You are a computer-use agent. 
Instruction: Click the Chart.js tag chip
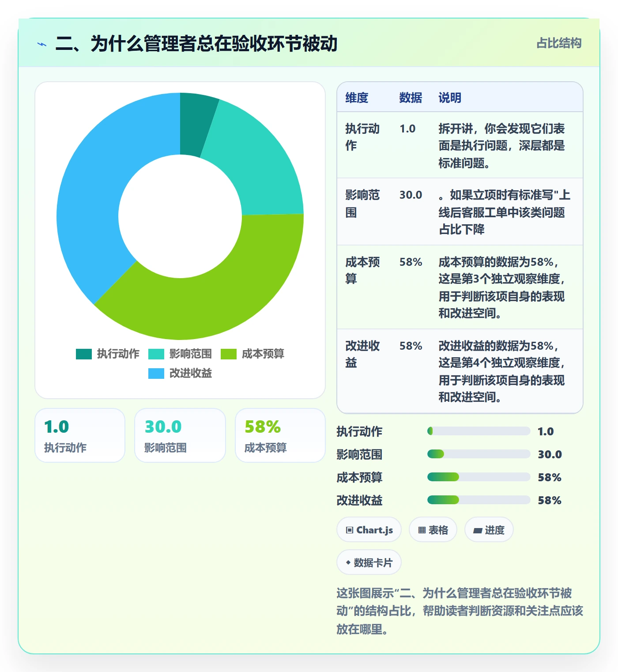click(369, 530)
